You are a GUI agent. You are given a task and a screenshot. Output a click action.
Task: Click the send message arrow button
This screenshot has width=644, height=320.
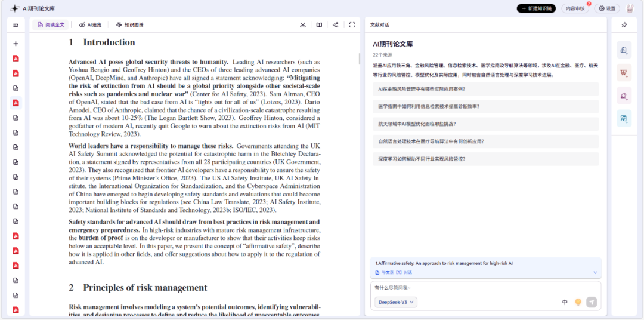click(592, 302)
